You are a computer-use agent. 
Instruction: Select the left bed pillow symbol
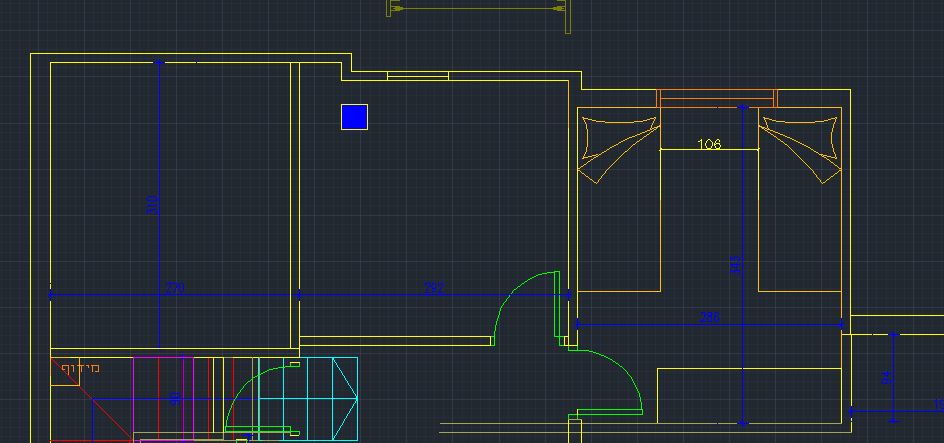pos(619,149)
